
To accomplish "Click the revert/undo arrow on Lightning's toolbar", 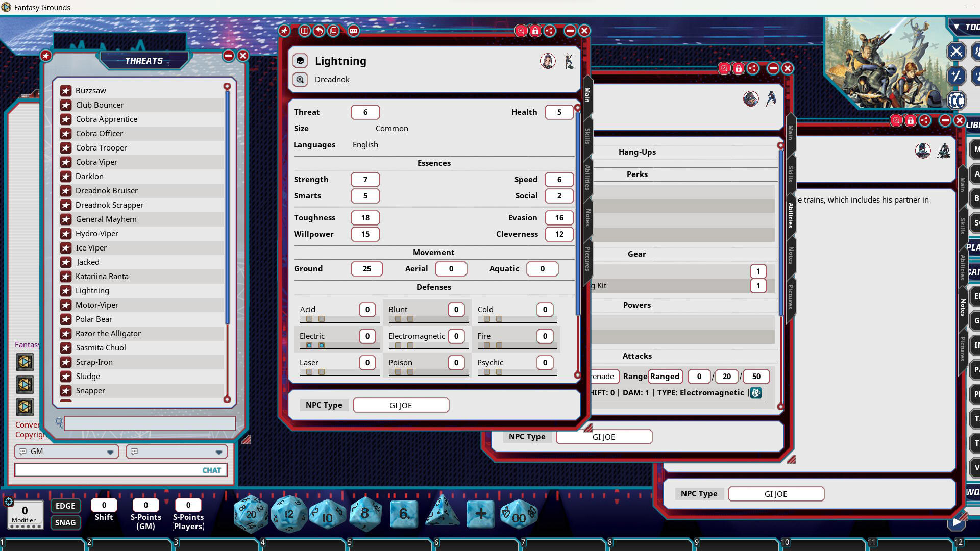I will click(x=319, y=31).
